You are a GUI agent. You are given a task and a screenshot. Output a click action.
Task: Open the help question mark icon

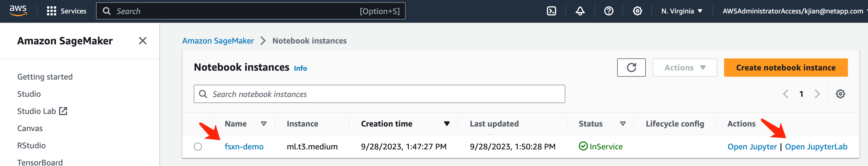(609, 11)
